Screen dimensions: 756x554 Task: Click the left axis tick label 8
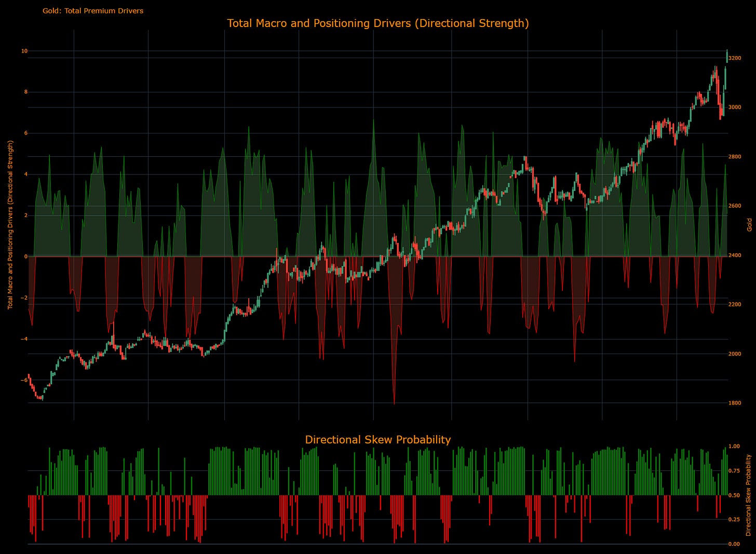[x=25, y=92]
